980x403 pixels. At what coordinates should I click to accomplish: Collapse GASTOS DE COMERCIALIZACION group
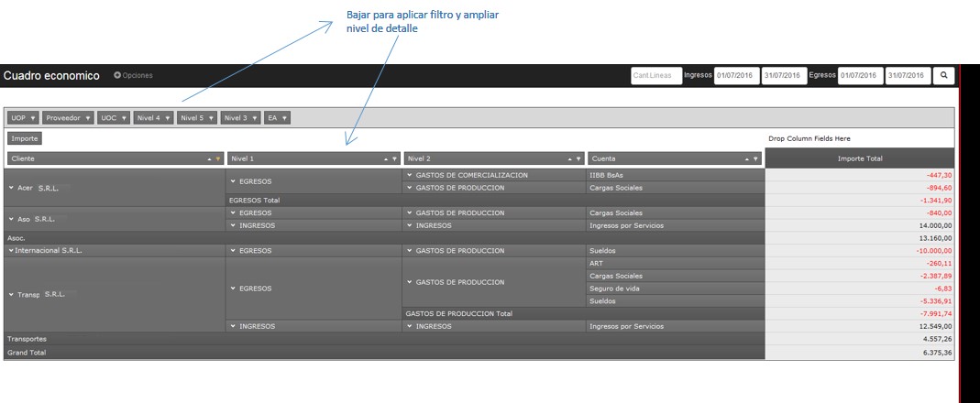coord(409,175)
